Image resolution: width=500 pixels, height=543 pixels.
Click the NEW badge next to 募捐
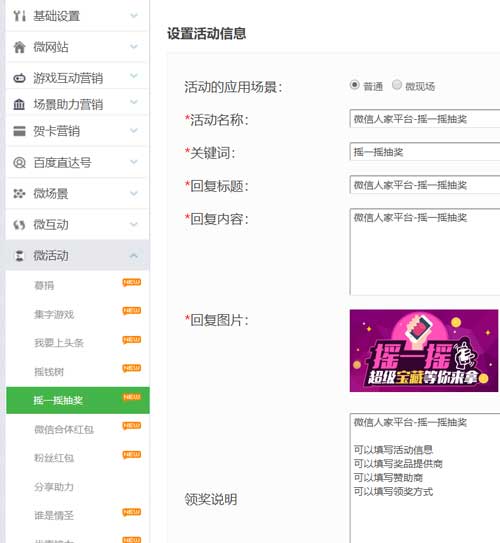click(132, 283)
